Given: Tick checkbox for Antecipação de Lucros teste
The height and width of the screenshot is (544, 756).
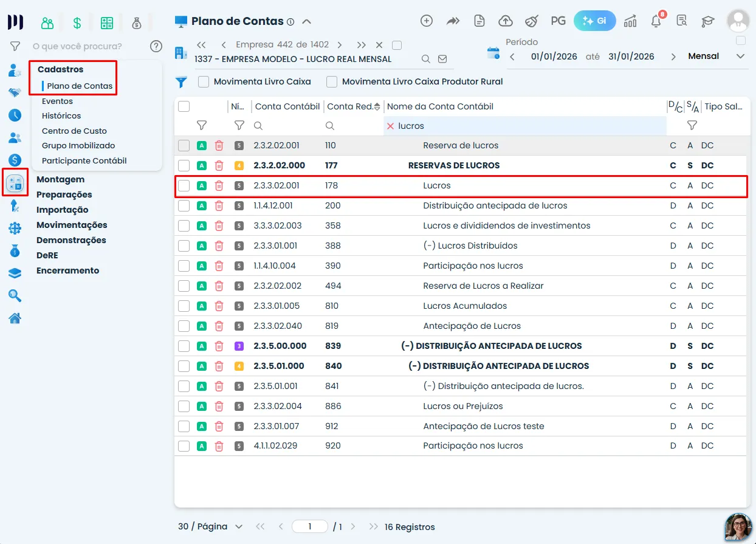Looking at the screenshot, I should click(x=184, y=426).
